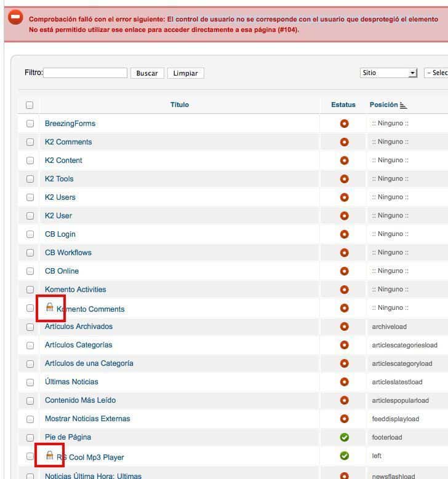Open the Sitio dropdown

coord(388,73)
